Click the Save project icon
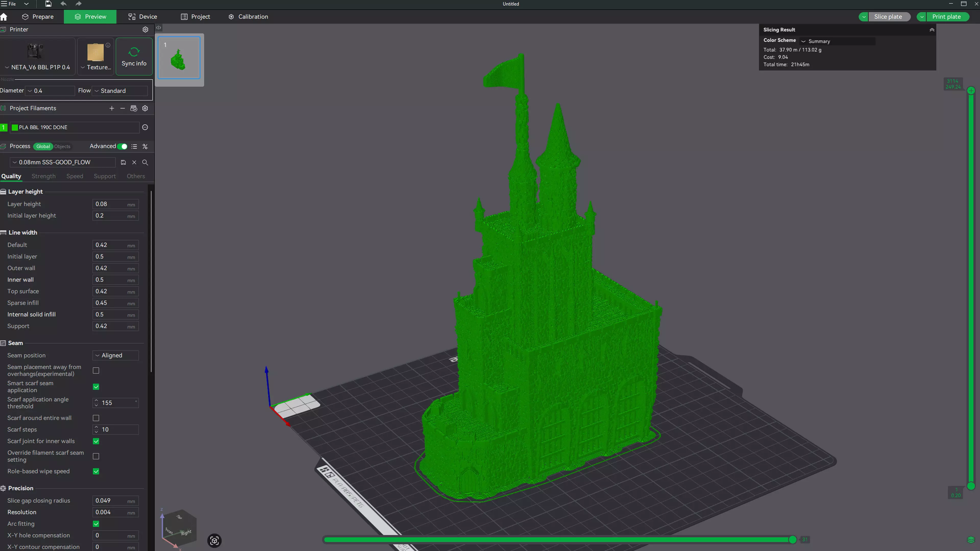The height and width of the screenshot is (551, 980). [x=48, y=4]
